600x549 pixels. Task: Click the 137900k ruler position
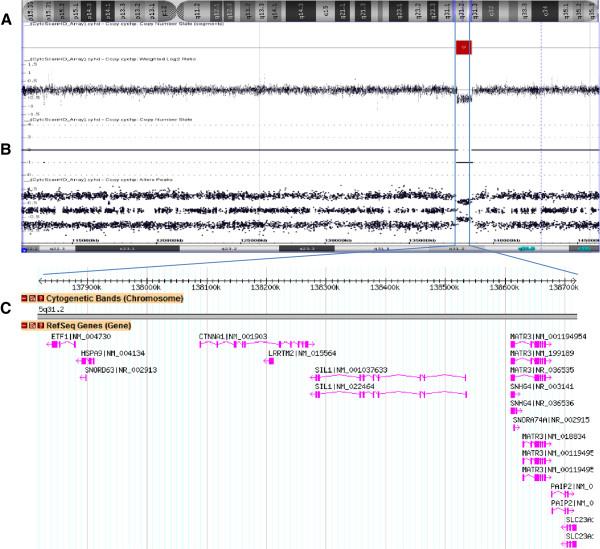pyautogui.click(x=87, y=287)
